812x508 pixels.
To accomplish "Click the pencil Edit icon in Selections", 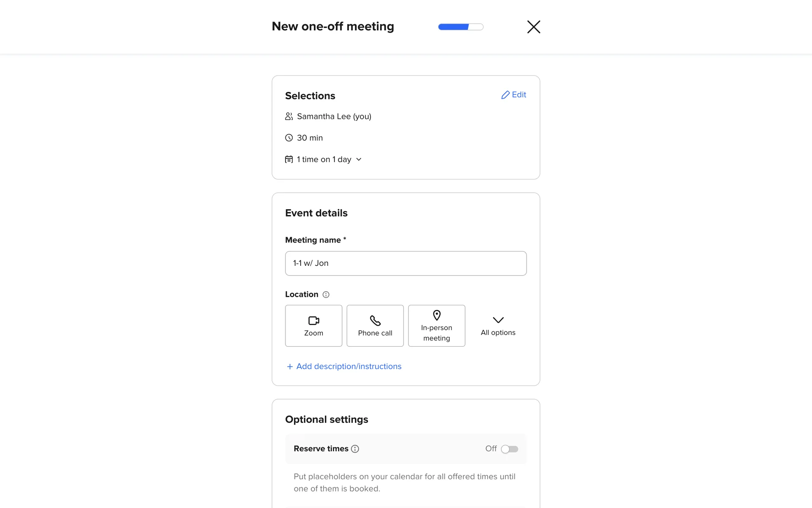I will [505, 95].
